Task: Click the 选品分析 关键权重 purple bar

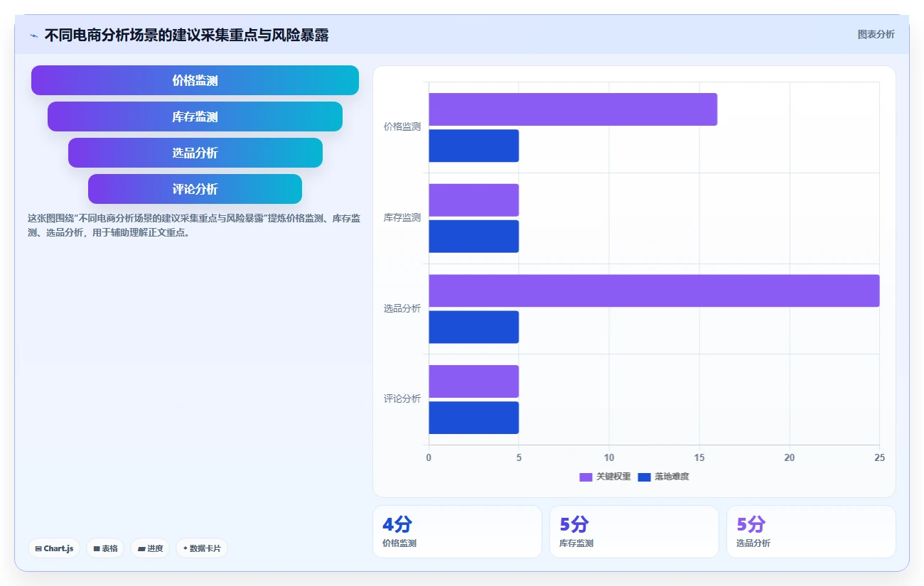Action: click(654, 291)
